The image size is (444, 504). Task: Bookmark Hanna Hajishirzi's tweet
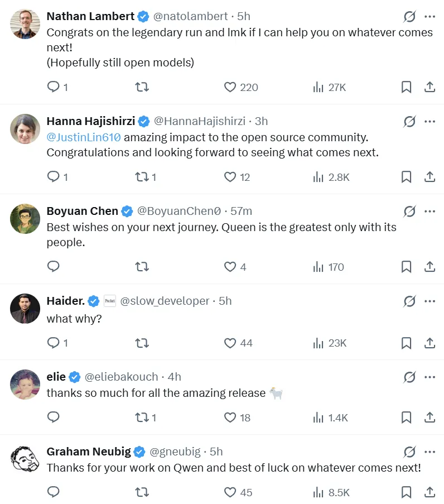[x=407, y=177]
